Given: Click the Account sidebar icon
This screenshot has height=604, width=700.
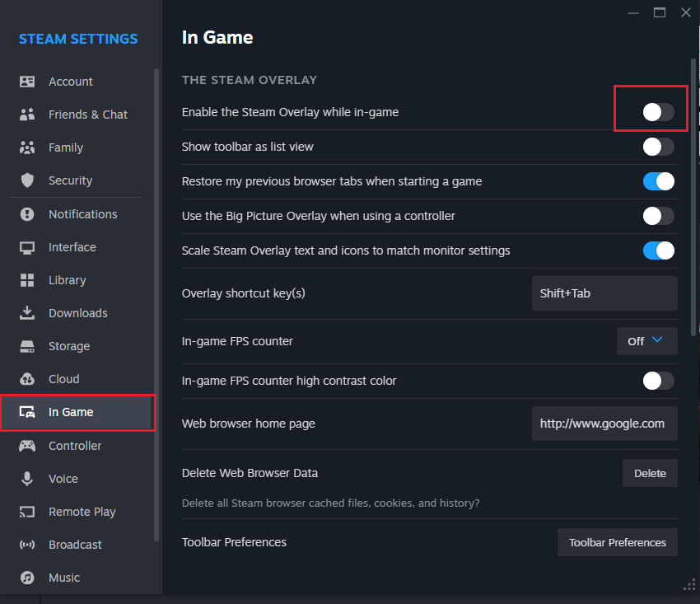Looking at the screenshot, I should (x=27, y=82).
